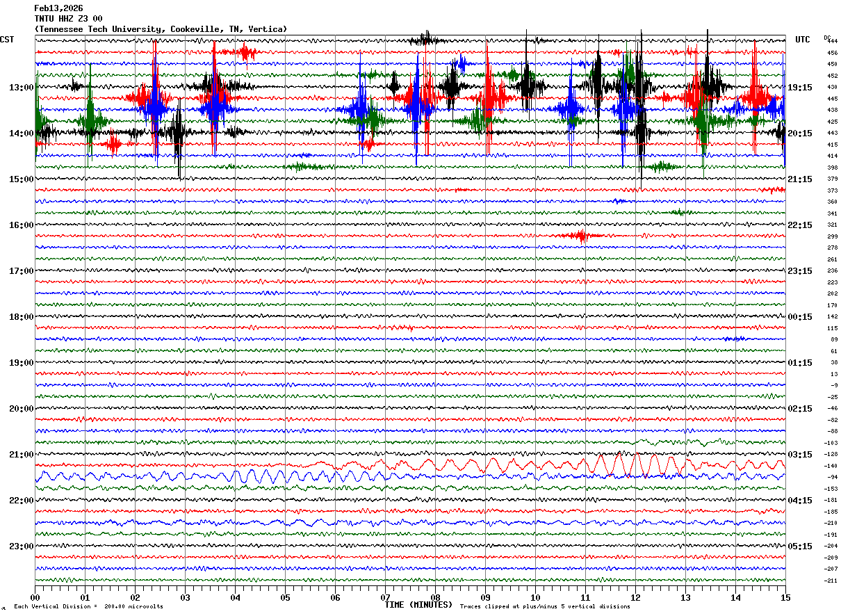Click the UTC timezone label
This screenshot has width=841, height=616.
(802, 40)
